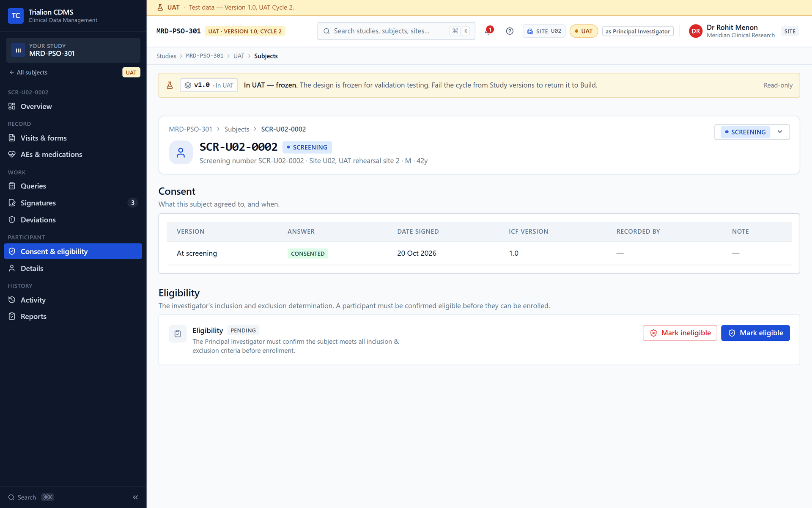Open sidebar Search at the bottom

pyautogui.click(x=31, y=497)
